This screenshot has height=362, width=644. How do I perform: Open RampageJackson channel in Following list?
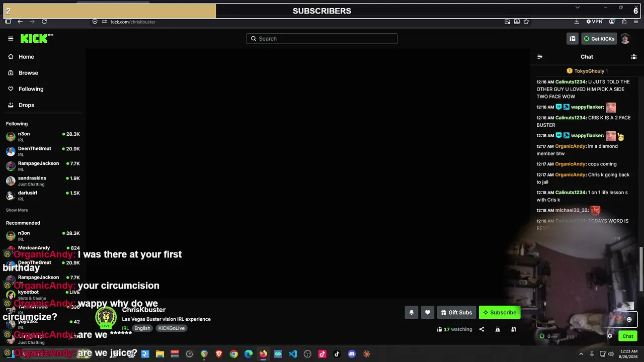pos(43,166)
